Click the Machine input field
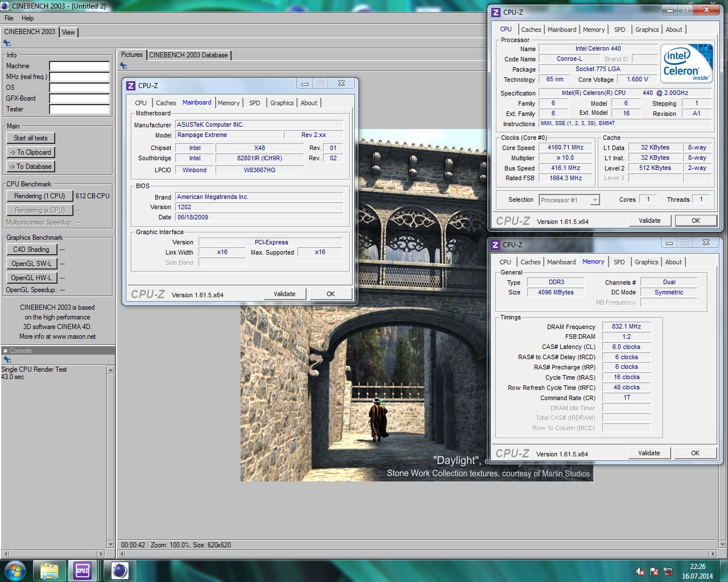 (x=79, y=66)
